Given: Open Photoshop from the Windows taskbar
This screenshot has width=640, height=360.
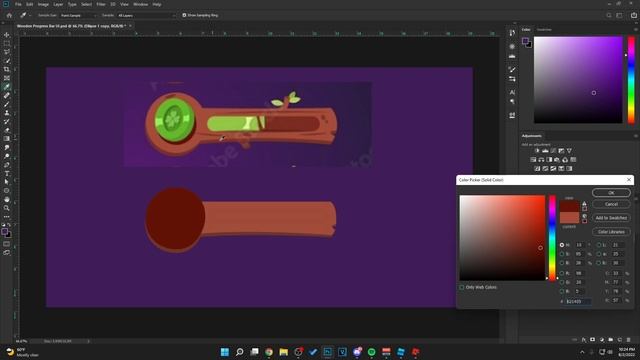Looking at the screenshot, I should coord(327,352).
